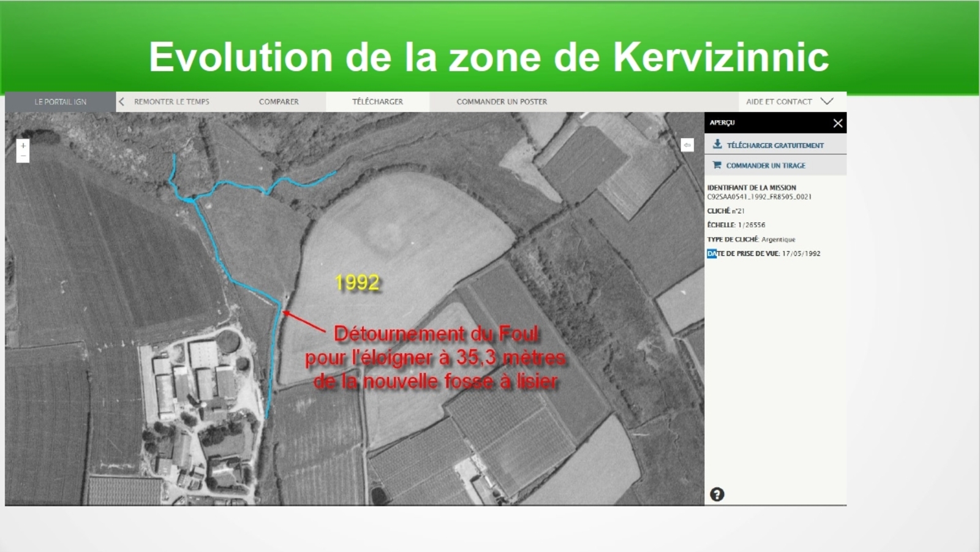Click the yellow 1992 label on the photo
This screenshot has width=980, height=552.
click(357, 282)
